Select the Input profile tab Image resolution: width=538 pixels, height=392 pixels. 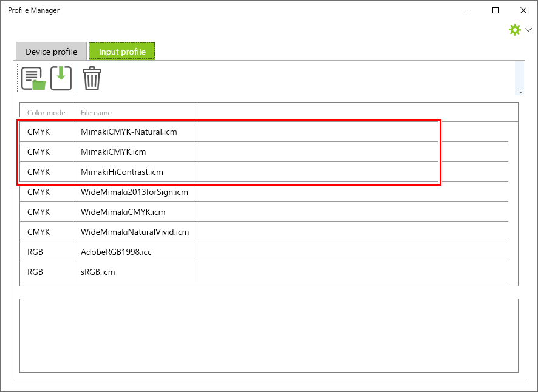click(122, 52)
